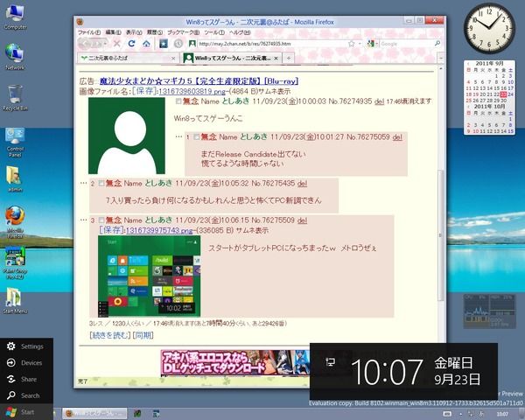The width and height of the screenshot is (525, 420).
Task: Open the ファイル(F) menu
Action: (89, 32)
